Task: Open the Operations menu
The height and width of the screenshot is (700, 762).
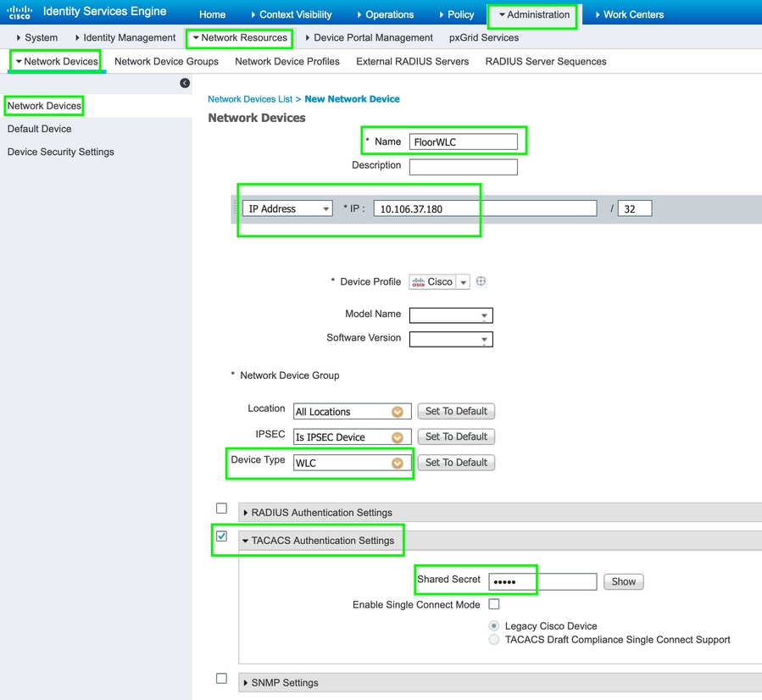Action: [x=386, y=14]
